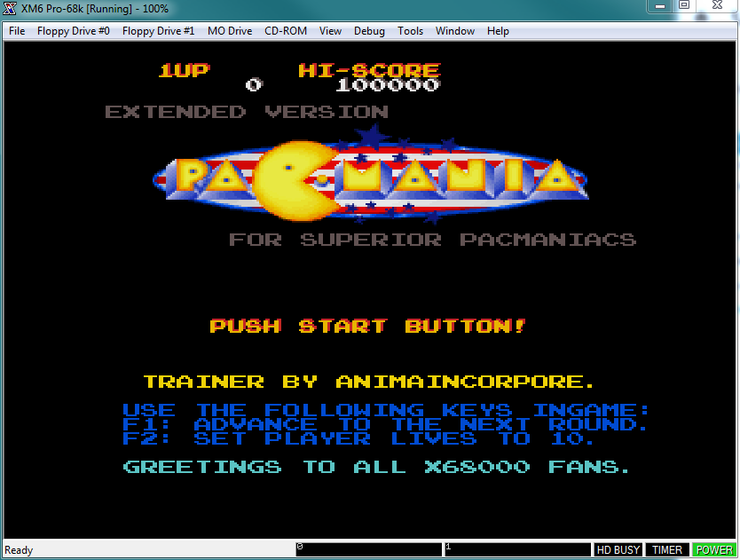Viewport: 740px width, 560px height.
Task: Click the TIMER status indicator
Action: [x=667, y=550]
